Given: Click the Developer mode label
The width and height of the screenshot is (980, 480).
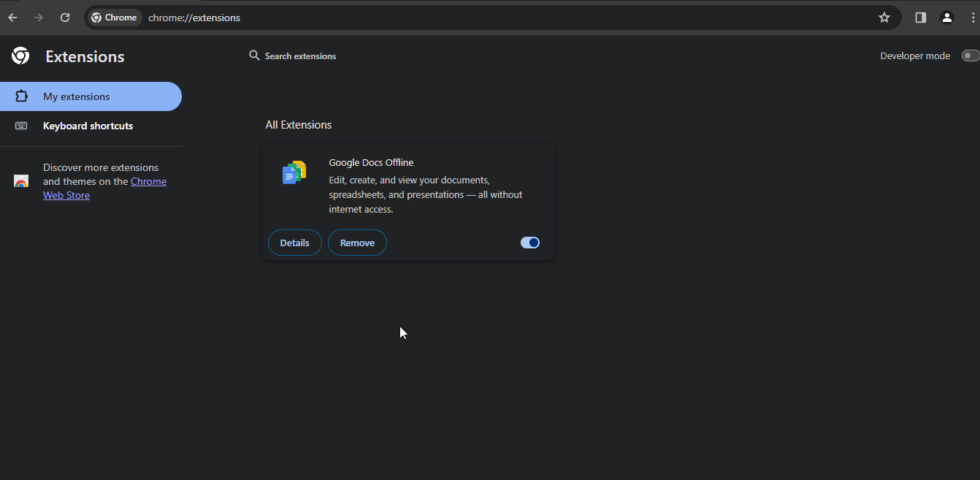Looking at the screenshot, I should tap(915, 56).
